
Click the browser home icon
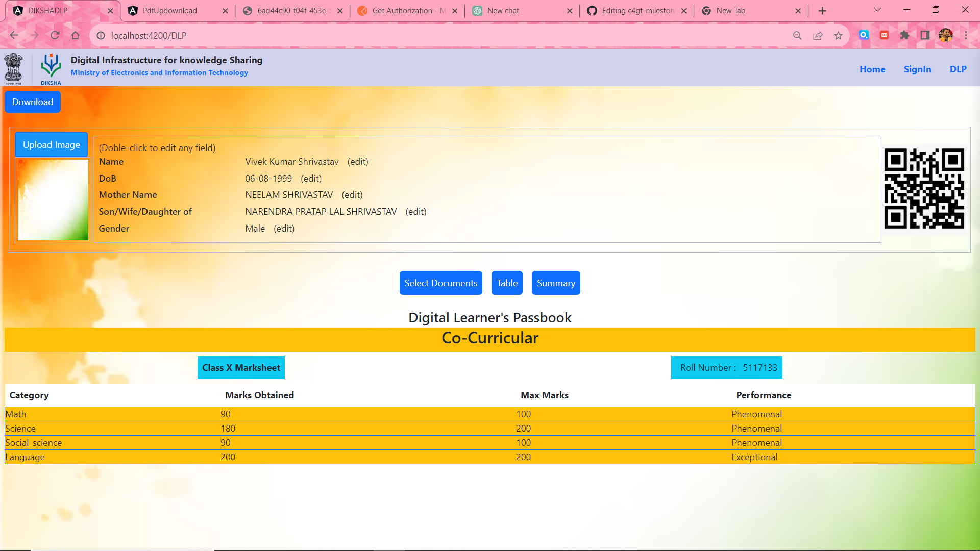point(76,35)
